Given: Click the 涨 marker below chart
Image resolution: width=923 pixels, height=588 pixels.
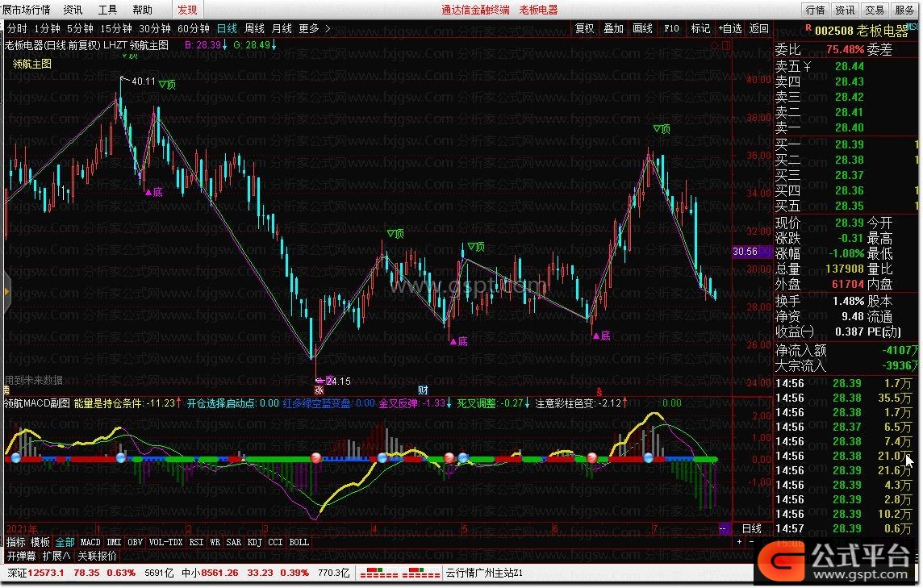Looking at the screenshot, I should [319, 390].
